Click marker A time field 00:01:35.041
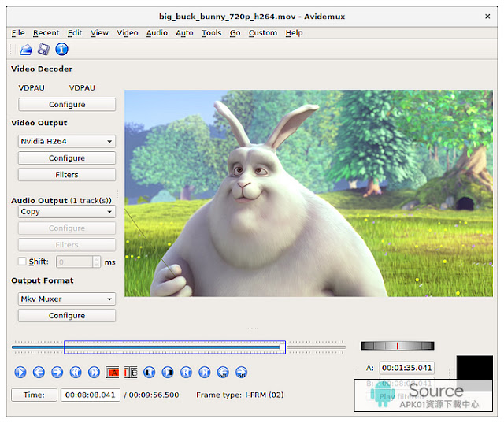 407,368
